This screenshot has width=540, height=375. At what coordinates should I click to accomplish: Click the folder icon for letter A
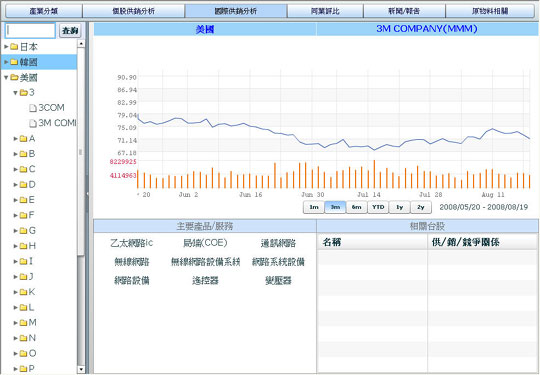click(23, 138)
